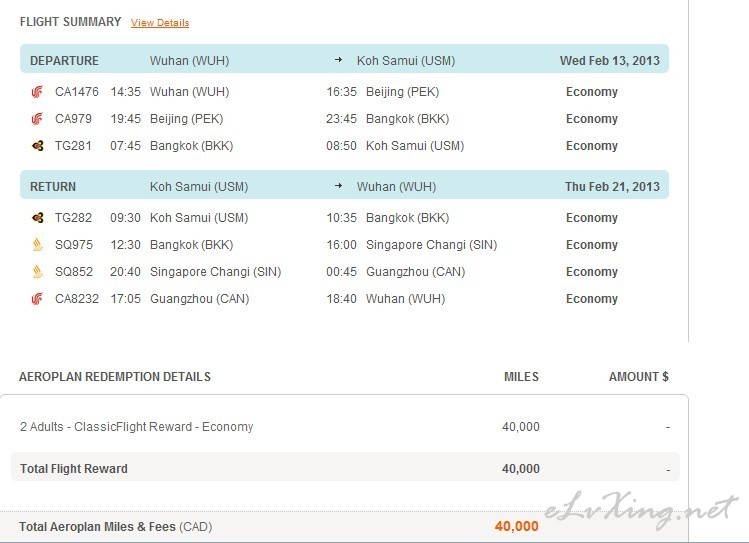
Task: Click the AMOUNT $ column header
Action: click(x=639, y=377)
